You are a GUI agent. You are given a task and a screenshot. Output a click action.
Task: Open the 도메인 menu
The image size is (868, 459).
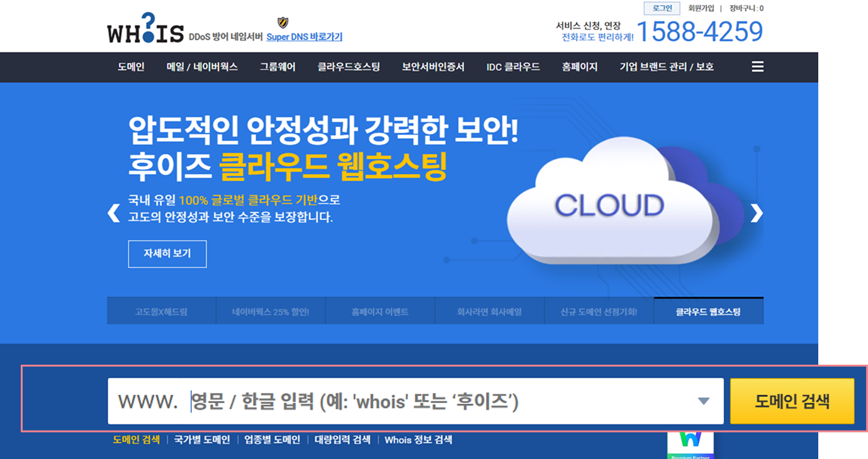point(131,67)
